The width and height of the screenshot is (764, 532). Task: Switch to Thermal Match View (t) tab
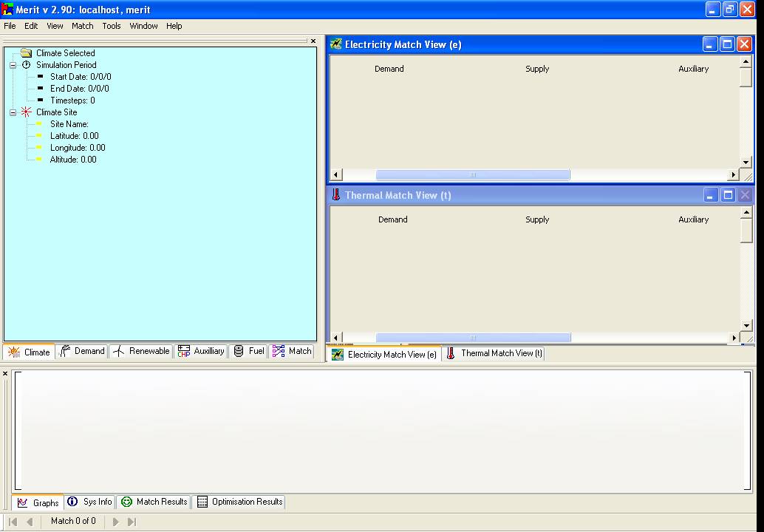point(494,354)
